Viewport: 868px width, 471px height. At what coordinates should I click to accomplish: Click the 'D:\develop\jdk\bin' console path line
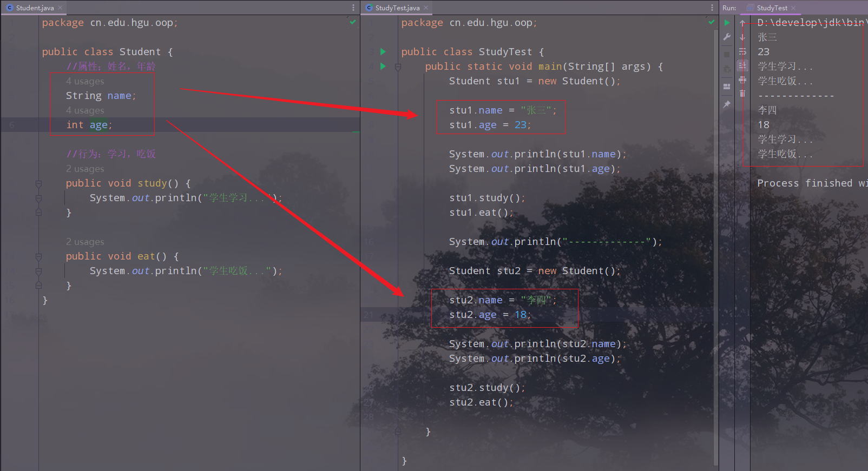(x=812, y=23)
